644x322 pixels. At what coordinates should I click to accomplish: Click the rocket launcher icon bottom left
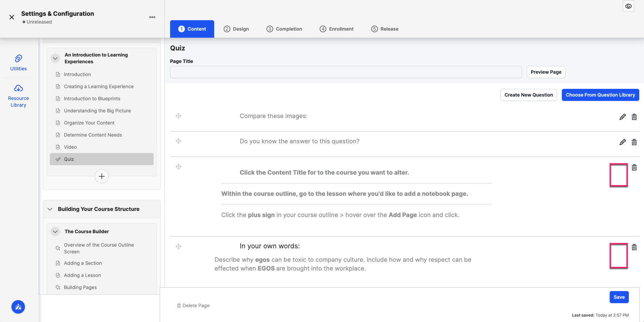click(x=18, y=307)
